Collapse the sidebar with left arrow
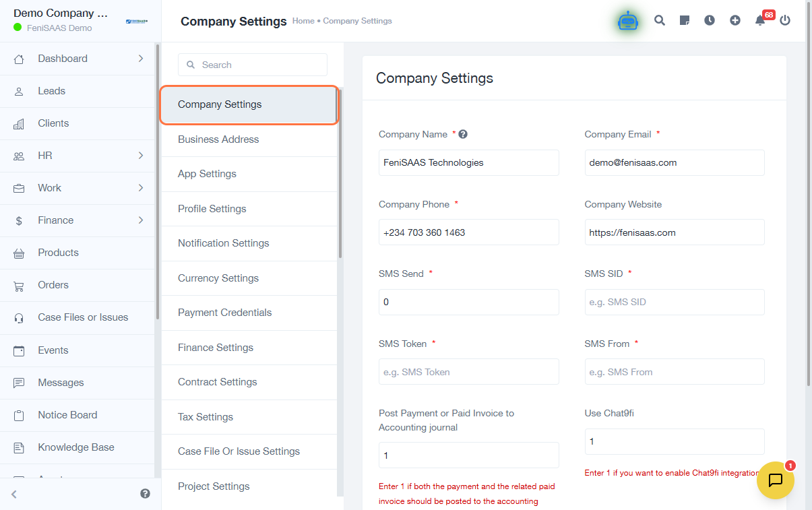812x510 pixels. coord(14,494)
